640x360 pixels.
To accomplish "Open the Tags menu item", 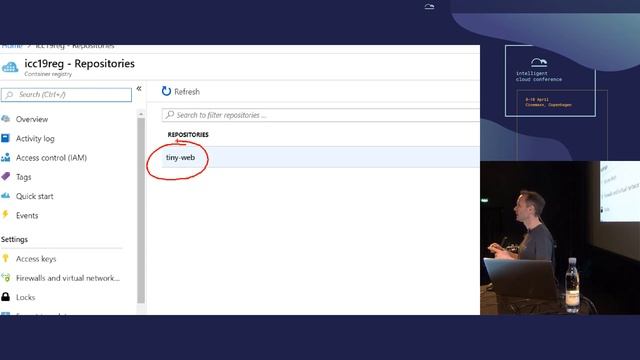I will (x=24, y=177).
